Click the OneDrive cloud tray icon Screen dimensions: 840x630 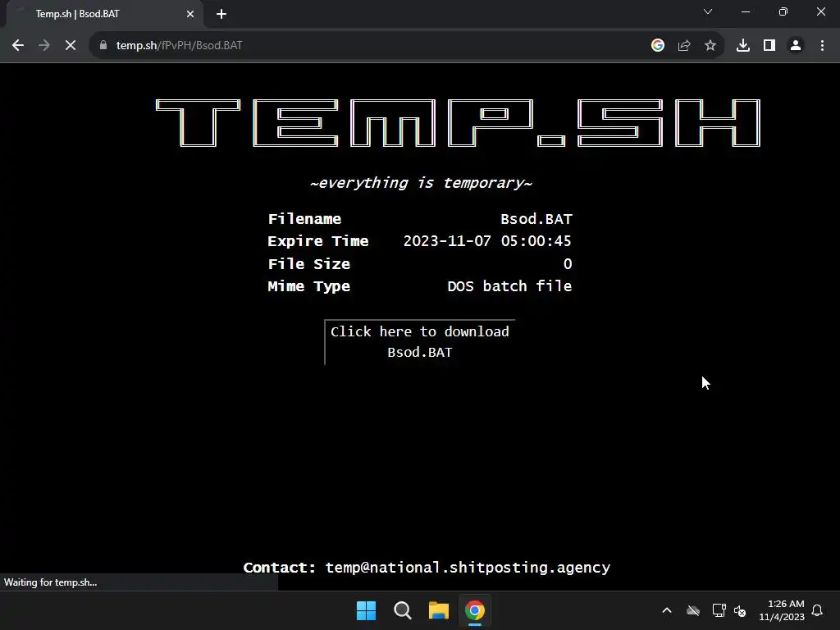pos(693,610)
